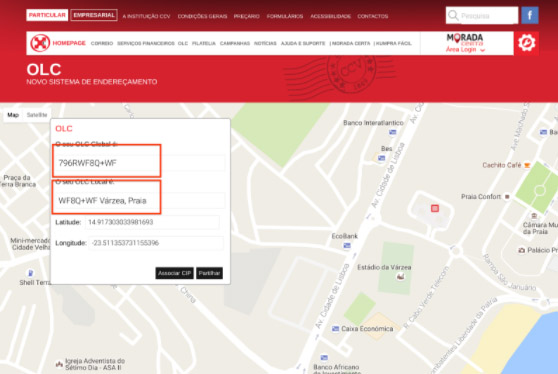Click the Igreja Adventista church icon
Viewport: 558px width, 374px height.
click(59, 364)
